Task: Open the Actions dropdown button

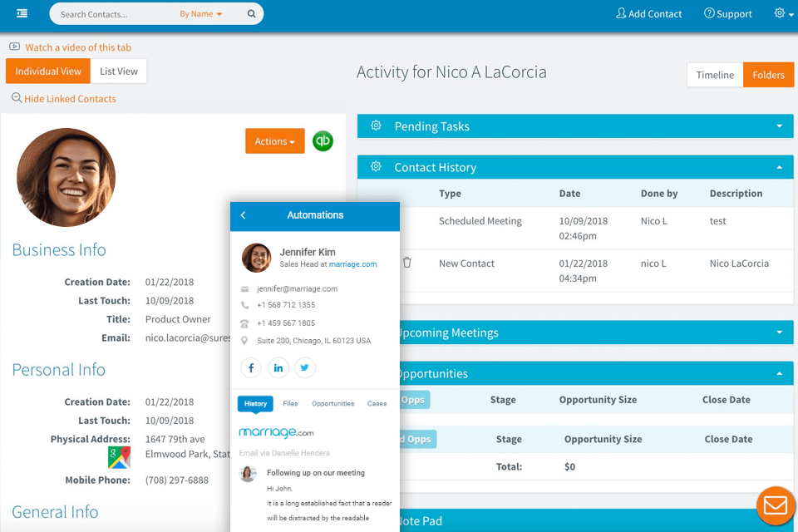Action: [x=275, y=141]
